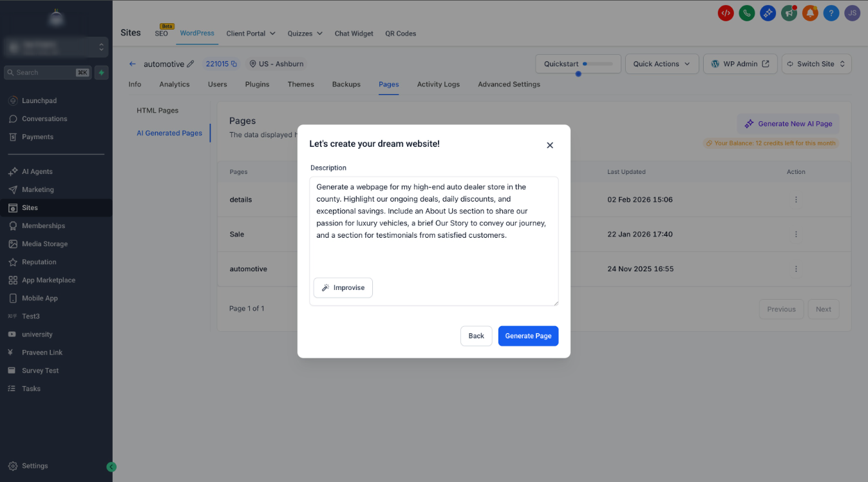Switch to the WordPress tab
This screenshot has width=868, height=482.
[197, 33]
